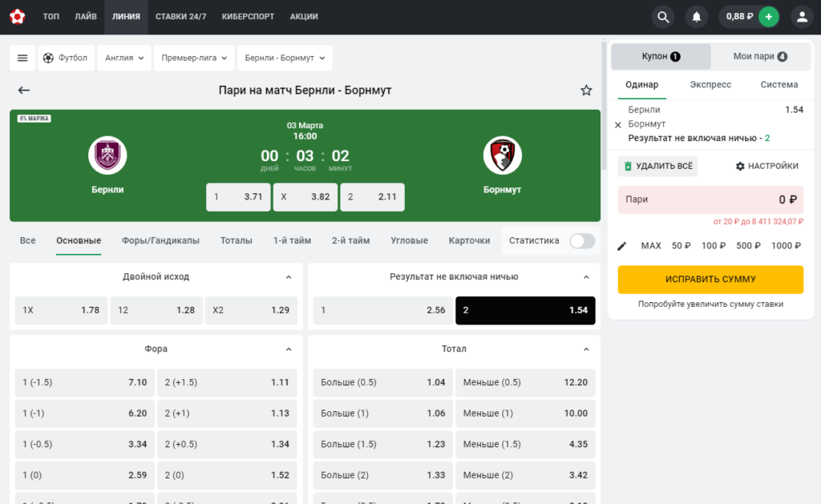Open КИБЕРСПОРТ menu item
The image size is (821, 504).
248,17
